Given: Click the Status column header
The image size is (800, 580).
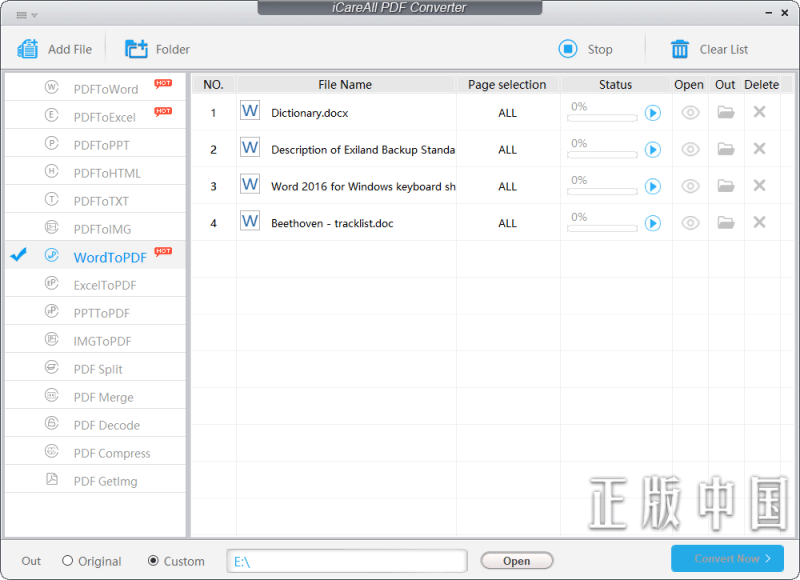Looking at the screenshot, I should [x=615, y=84].
